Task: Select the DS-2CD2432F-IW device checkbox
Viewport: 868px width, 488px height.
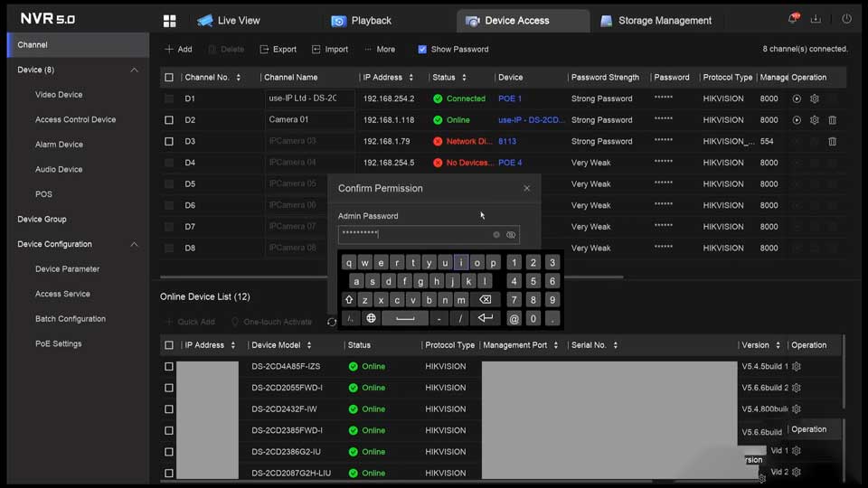Action: pos(169,409)
